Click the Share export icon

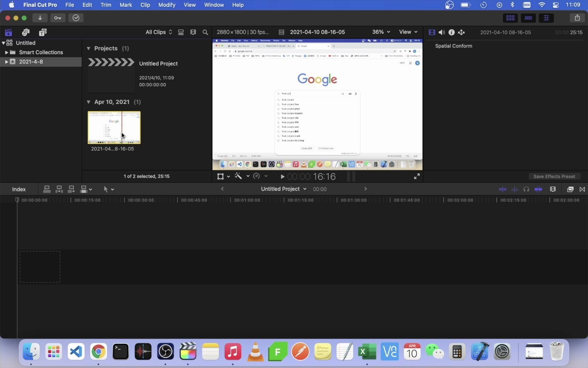click(577, 18)
